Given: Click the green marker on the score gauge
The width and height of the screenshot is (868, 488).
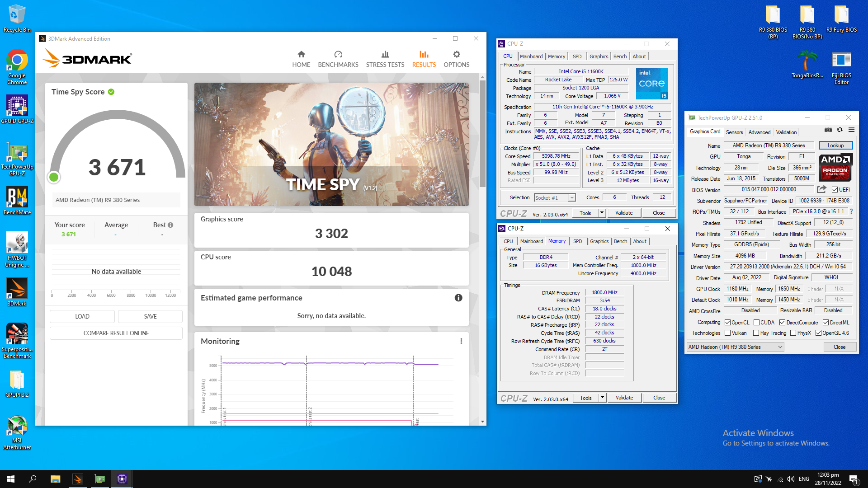Looking at the screenshot, I should (x=54, y=177).
